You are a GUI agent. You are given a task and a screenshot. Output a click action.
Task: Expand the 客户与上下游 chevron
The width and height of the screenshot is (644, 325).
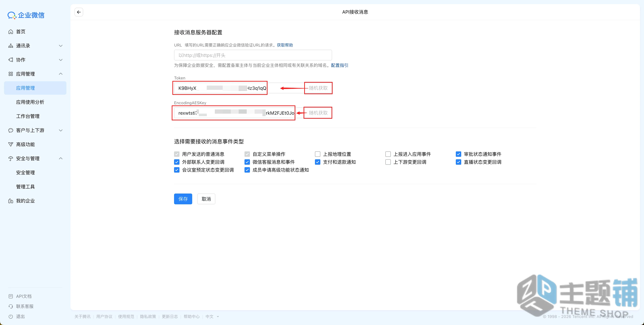click(x=61, y=130)
